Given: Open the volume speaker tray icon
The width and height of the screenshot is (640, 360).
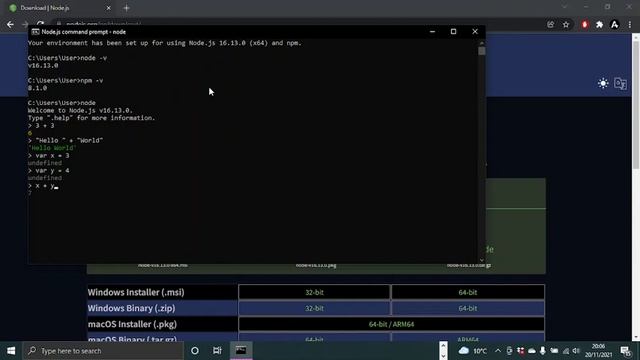Looking at the screenshot, I should pyautogui.click(x=576, y=351).
